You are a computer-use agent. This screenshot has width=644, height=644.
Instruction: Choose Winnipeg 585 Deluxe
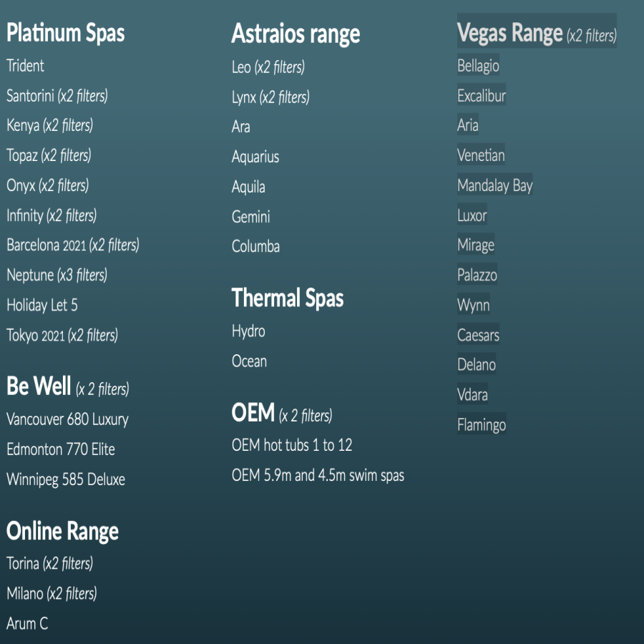66,479
